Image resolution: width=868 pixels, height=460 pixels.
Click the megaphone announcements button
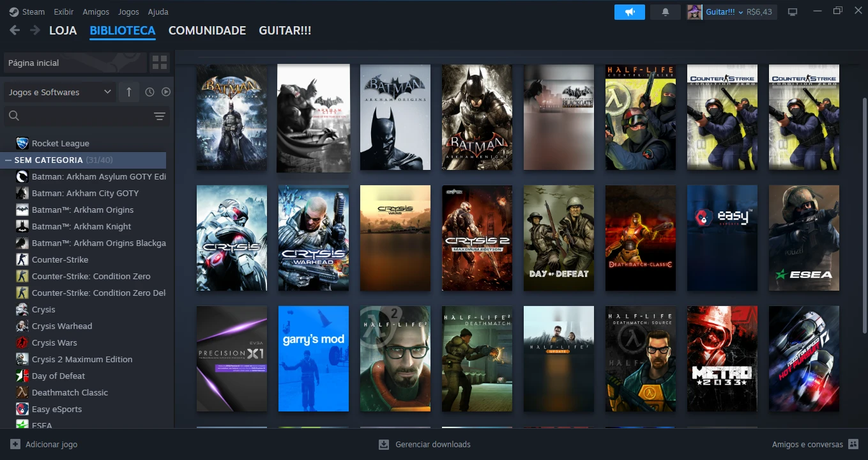point(630,12)
